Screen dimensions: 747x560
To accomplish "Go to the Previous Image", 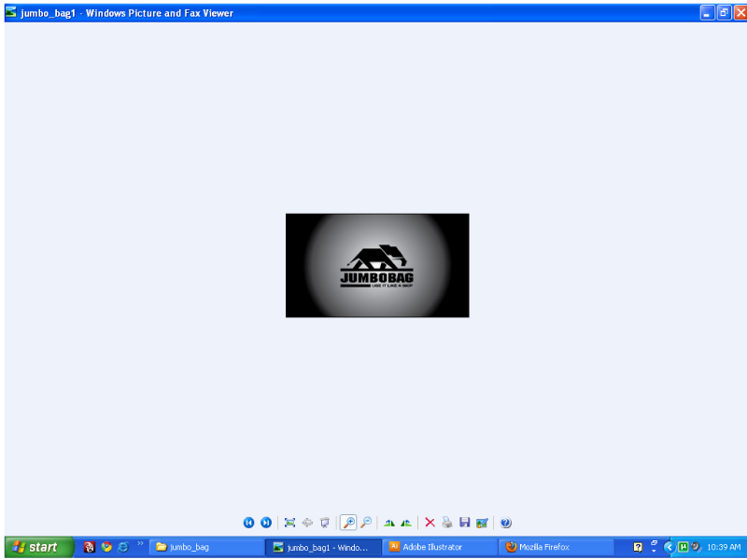I will coord(248,523).
